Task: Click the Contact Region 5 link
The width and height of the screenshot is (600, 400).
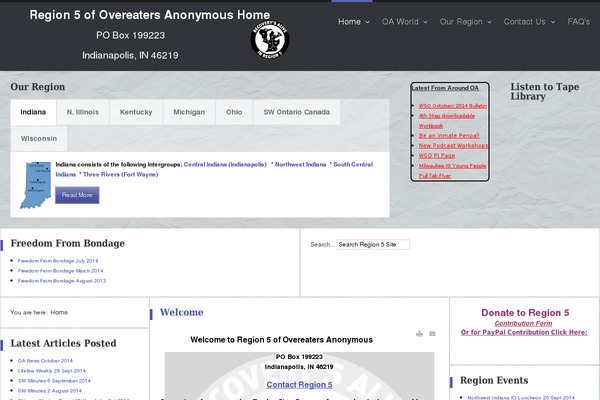Action: pos(299,385)
